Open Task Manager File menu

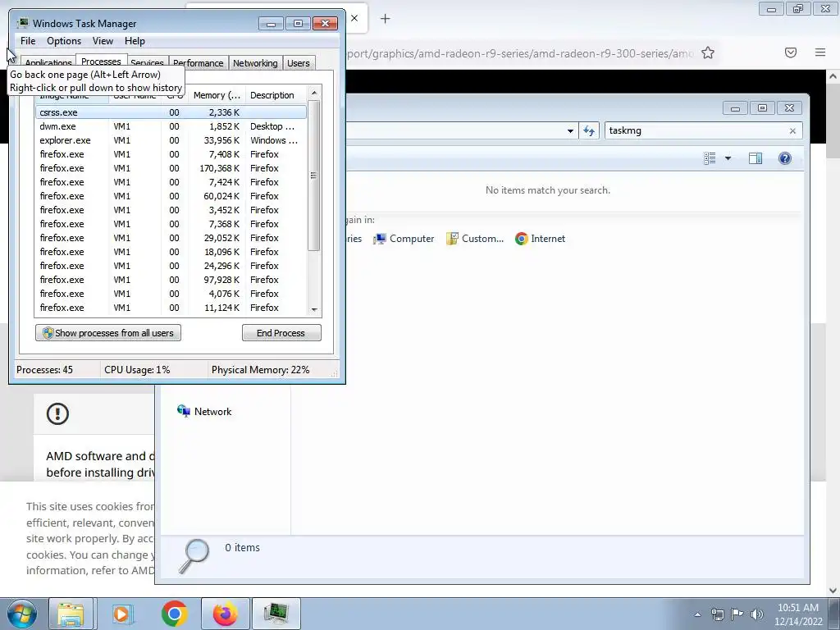(28, 41)
